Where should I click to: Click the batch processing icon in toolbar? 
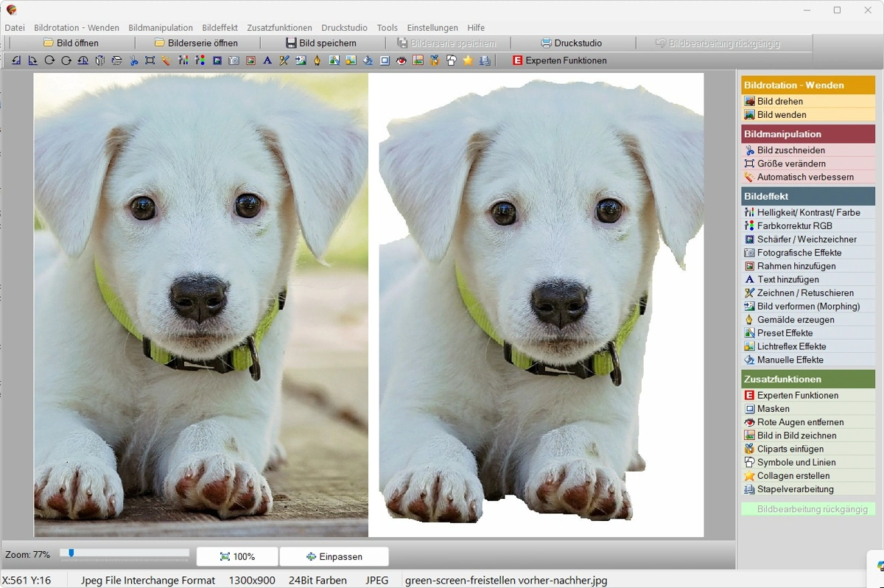click(x=484, y=60)
